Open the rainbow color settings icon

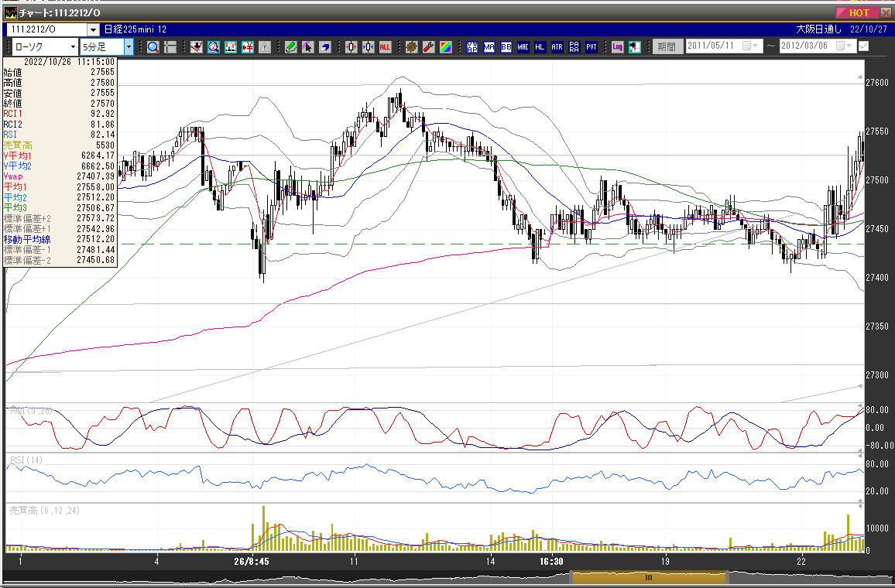[446, 46]
